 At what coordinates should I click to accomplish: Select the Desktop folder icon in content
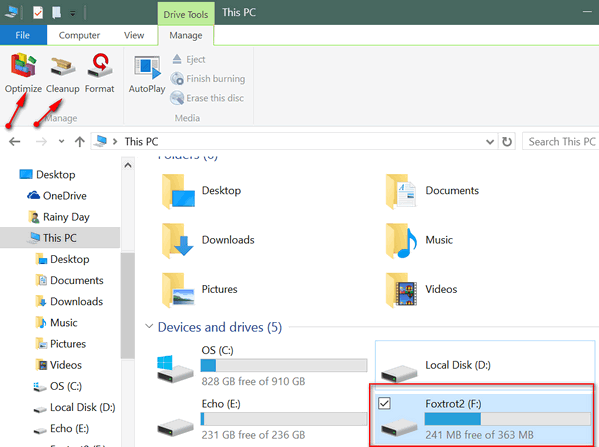pos(178,191)
